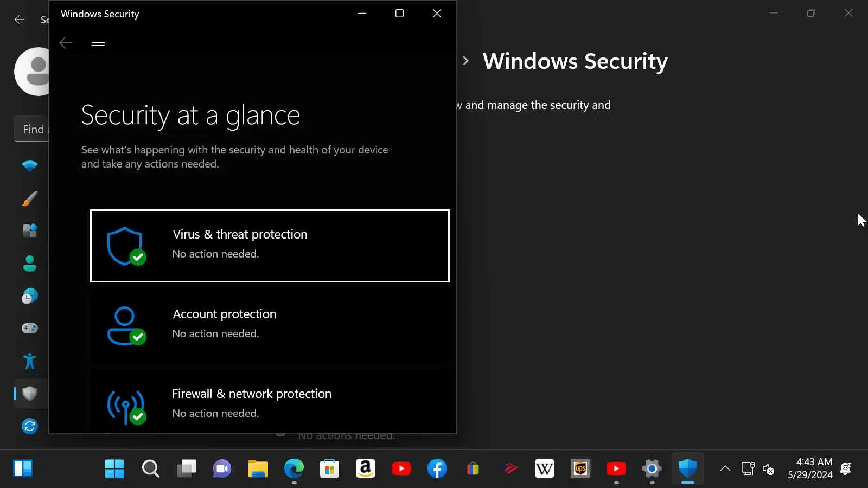
Task: Open the Virus & threat protection tile
Action: click(270, 246)
